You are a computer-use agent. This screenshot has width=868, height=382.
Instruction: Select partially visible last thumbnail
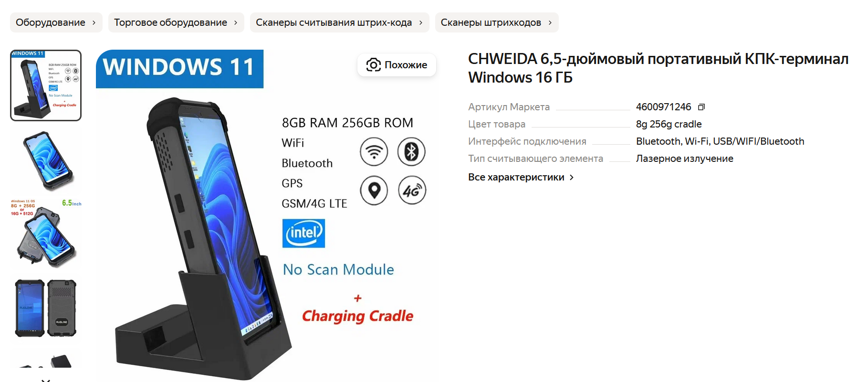(46, 359)
